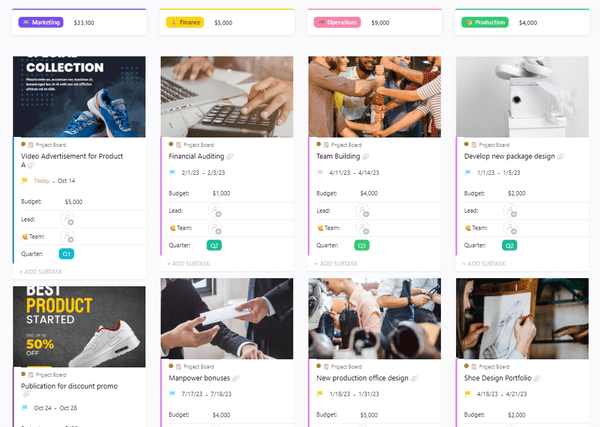Click the Finance column label

[185, 23]
